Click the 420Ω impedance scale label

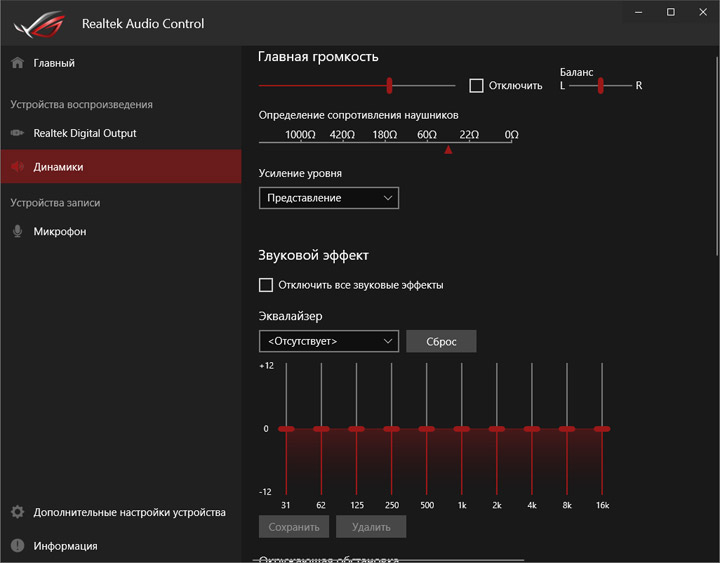tap(342, 135)
